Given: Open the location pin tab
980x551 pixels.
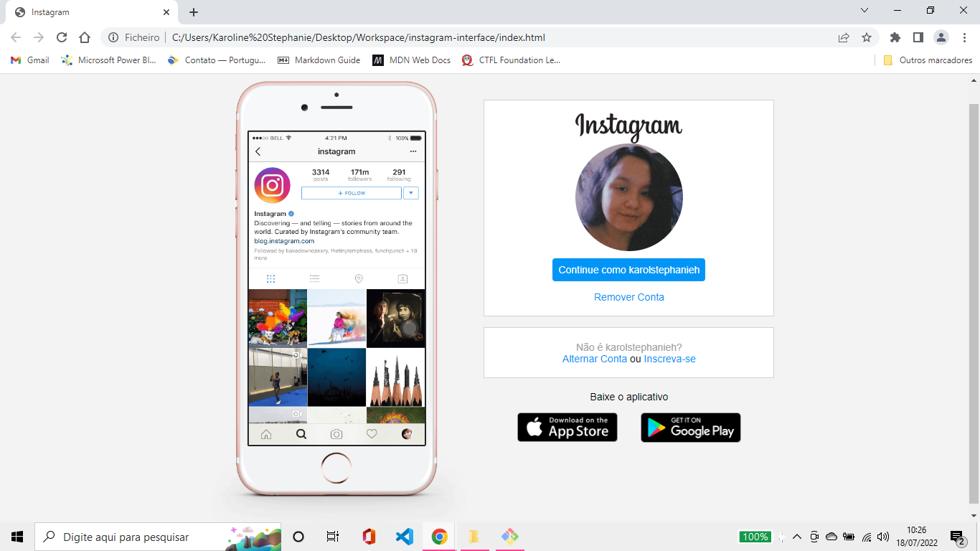Looking at the screenshot, I should [359, 278].
